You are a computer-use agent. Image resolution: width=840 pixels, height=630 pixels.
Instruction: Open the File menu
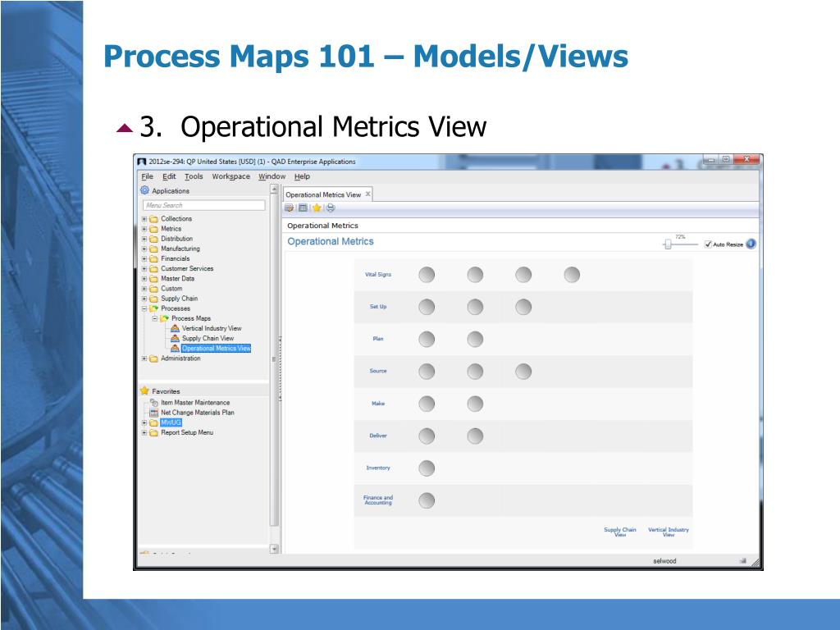click(x=148, y=176)
